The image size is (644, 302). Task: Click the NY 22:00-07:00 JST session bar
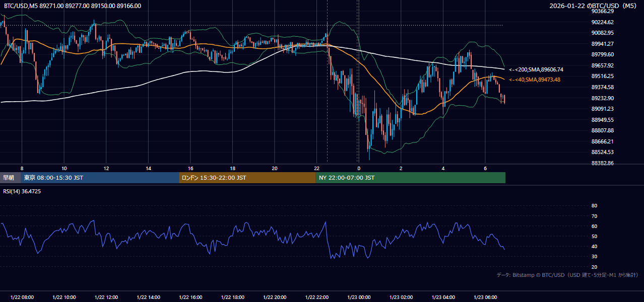coord(411,178)
